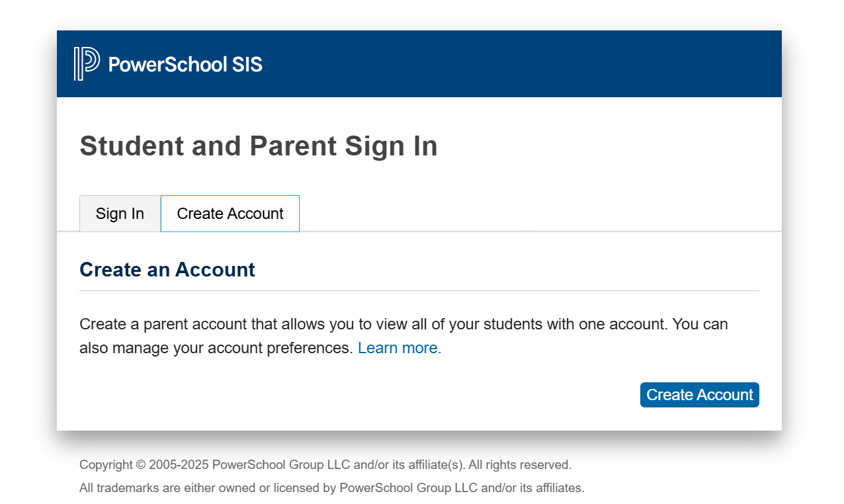
Task: Click the parent account description paragraph
Action: tap(403, 325)
